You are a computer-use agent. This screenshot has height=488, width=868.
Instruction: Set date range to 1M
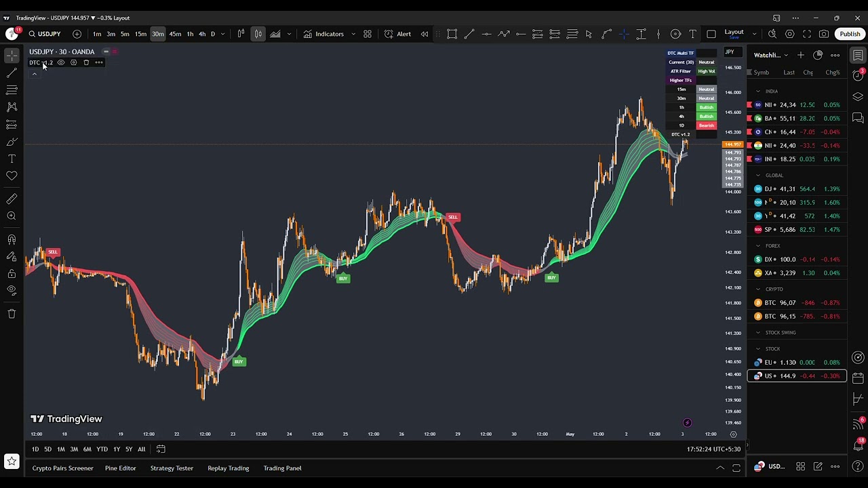pos(61,449)
